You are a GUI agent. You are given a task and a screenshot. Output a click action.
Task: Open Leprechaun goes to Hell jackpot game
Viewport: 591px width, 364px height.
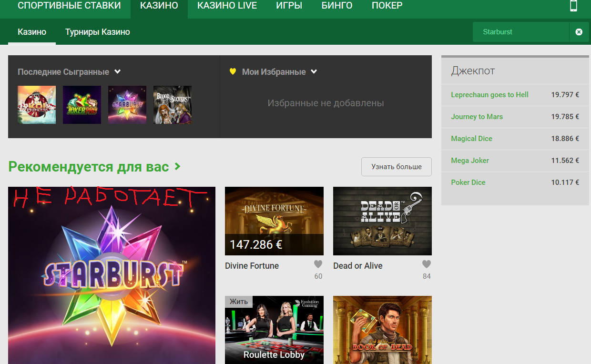[x=489, y=95]
